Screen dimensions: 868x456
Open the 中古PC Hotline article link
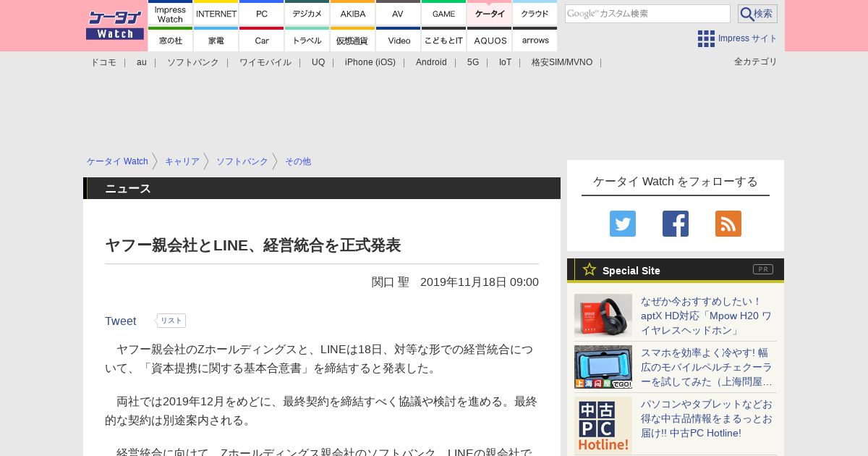707,418
